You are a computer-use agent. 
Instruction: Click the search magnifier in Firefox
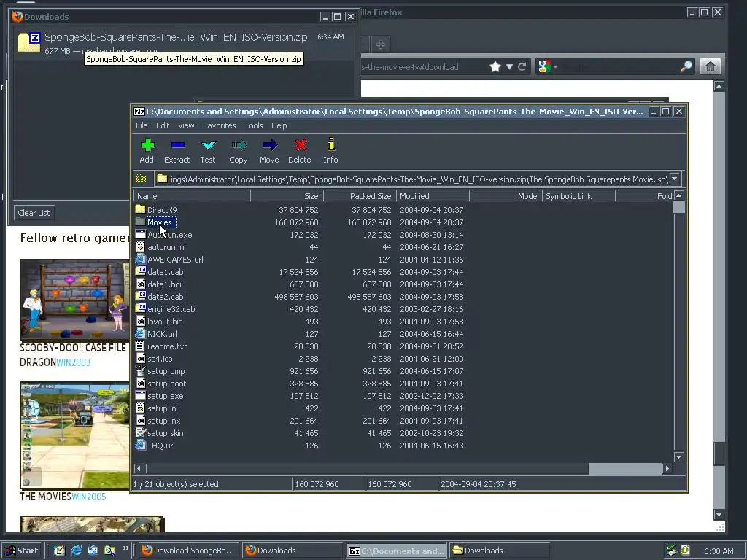tap(686, 66)
